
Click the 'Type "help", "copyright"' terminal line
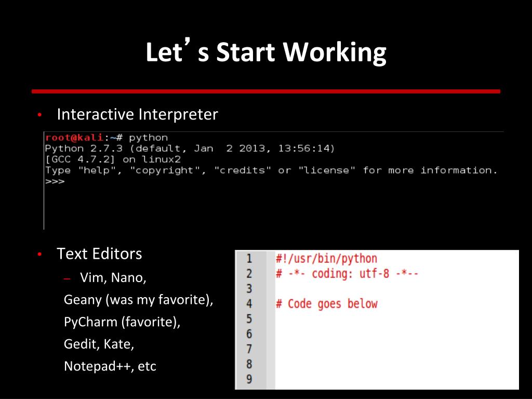point(271,170)
